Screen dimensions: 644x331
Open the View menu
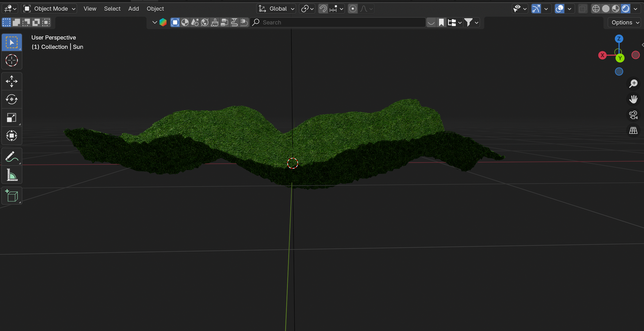pyautogui.click(x=90, y=9)
